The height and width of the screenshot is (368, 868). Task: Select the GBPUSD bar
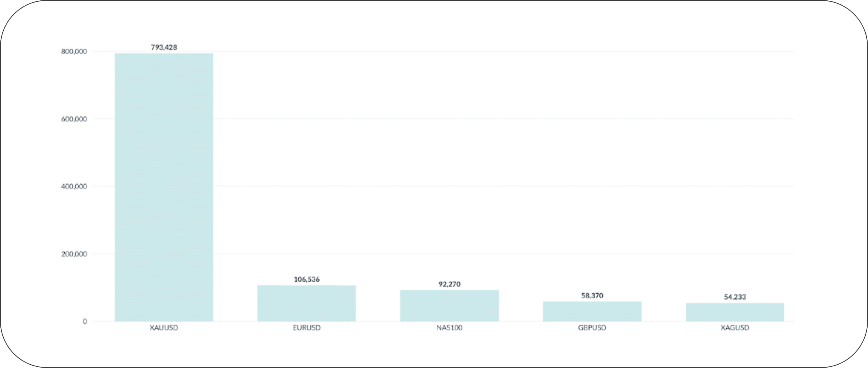592,311
